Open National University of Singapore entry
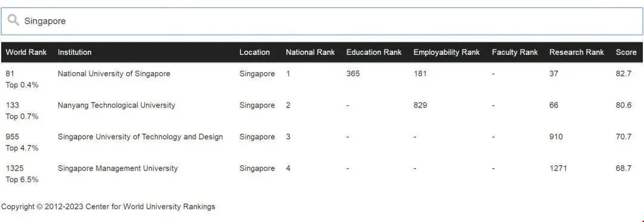644x222 pixels. point(114,73)
